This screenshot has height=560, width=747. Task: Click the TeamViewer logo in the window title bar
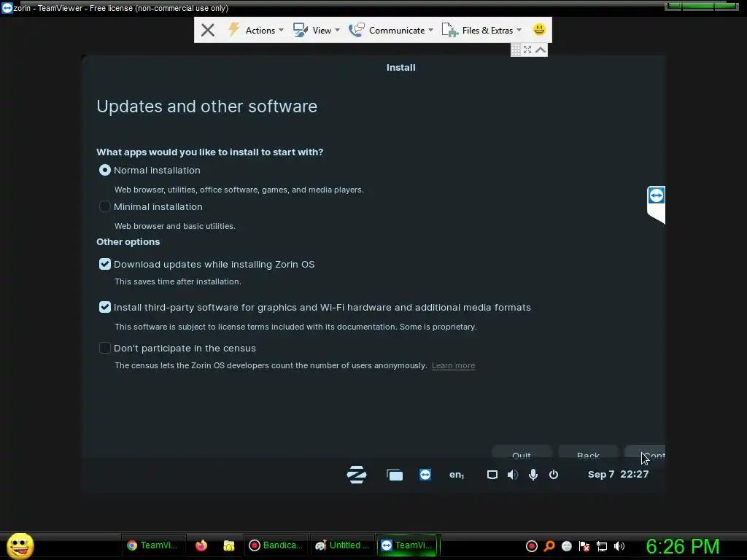[7, 8]
